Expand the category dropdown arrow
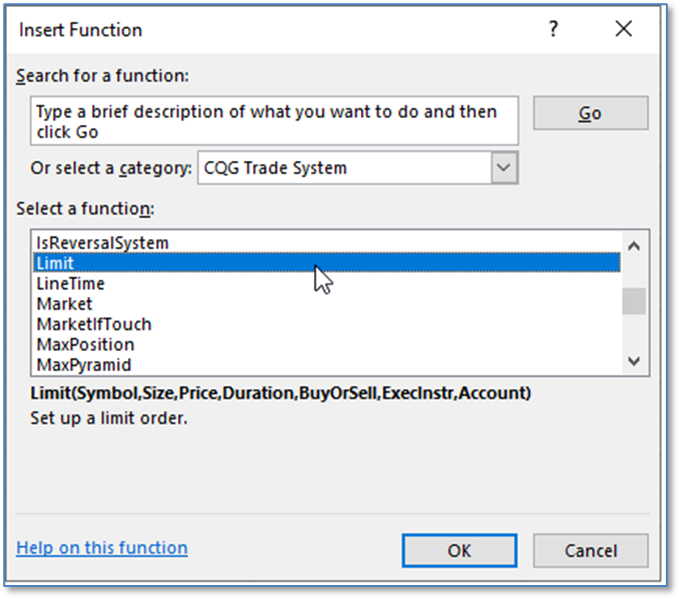Image resolution: width=681 pixels, height=599 pixels. coord(505,168)
